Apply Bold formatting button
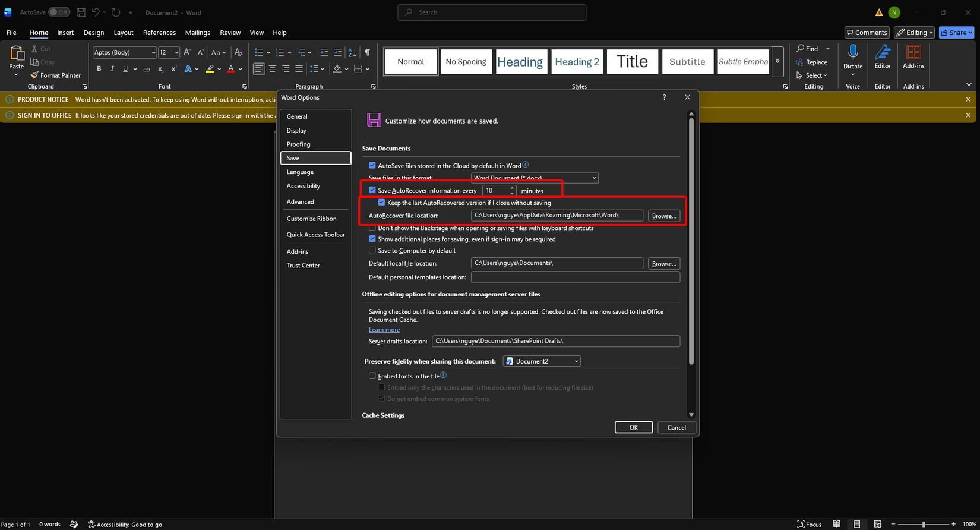The image size is (980, 530). 99,69
